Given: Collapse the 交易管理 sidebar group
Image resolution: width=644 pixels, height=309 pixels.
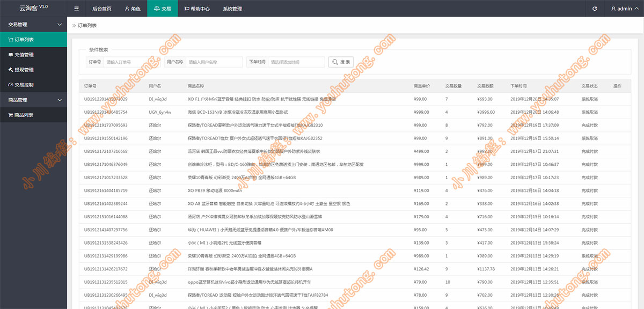Looking at the screenshot, I should click(33, 24).
